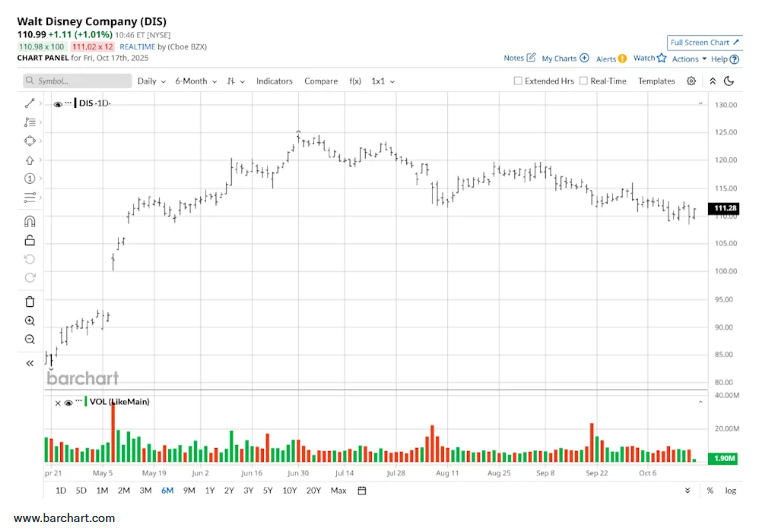Click the lock drawings icon
The image size is (757, 532).
pos(30,240)
